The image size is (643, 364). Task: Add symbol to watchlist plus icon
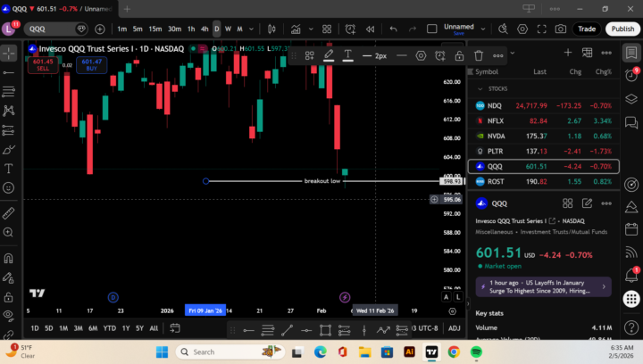(568, 53)
